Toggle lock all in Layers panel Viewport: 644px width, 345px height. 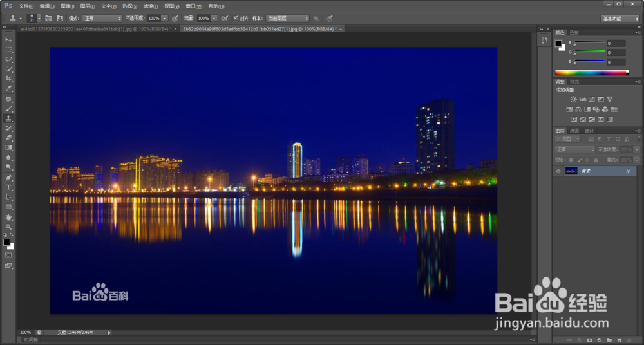click(x=596, y=160)
